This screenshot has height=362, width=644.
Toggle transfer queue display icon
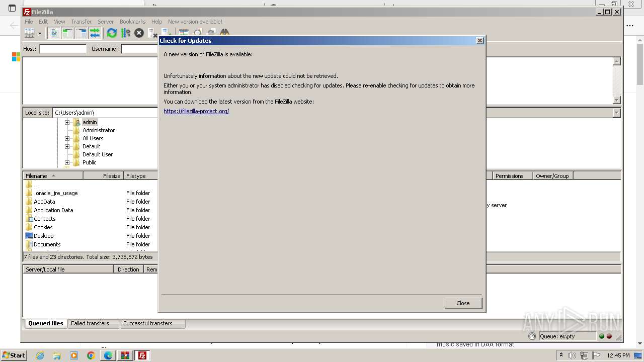click(95, 33)
